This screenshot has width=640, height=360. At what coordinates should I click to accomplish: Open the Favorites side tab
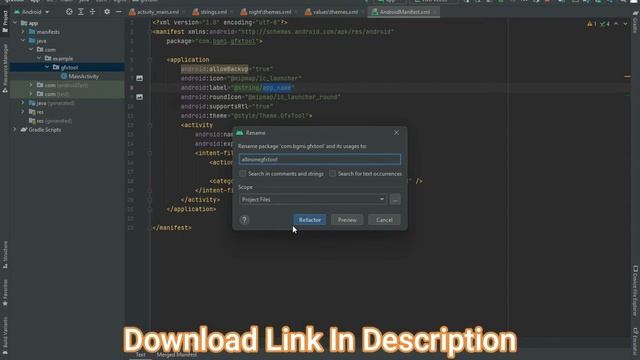click(x=5, y=292)
